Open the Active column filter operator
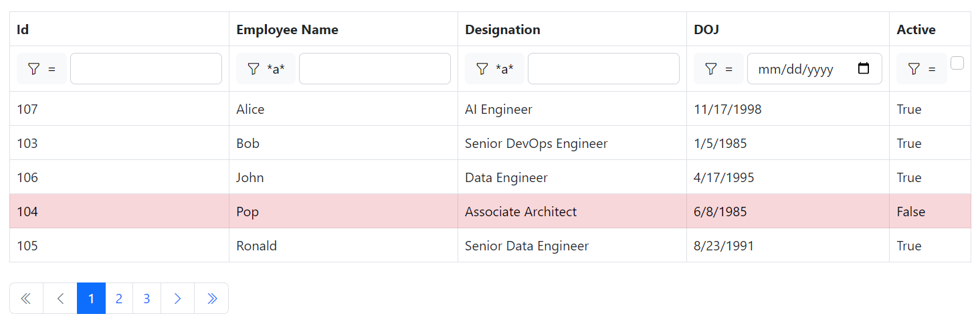The width and height of the screenshot is (980, 326). click(921, 69)
